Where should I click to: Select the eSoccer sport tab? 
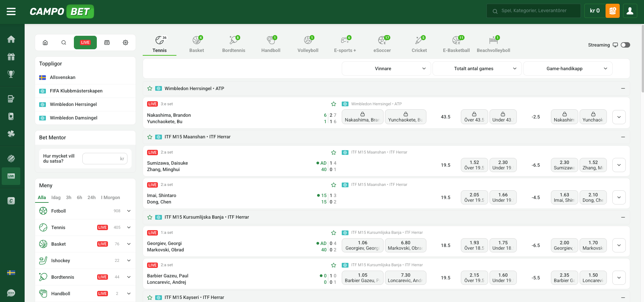click(382, 44)
